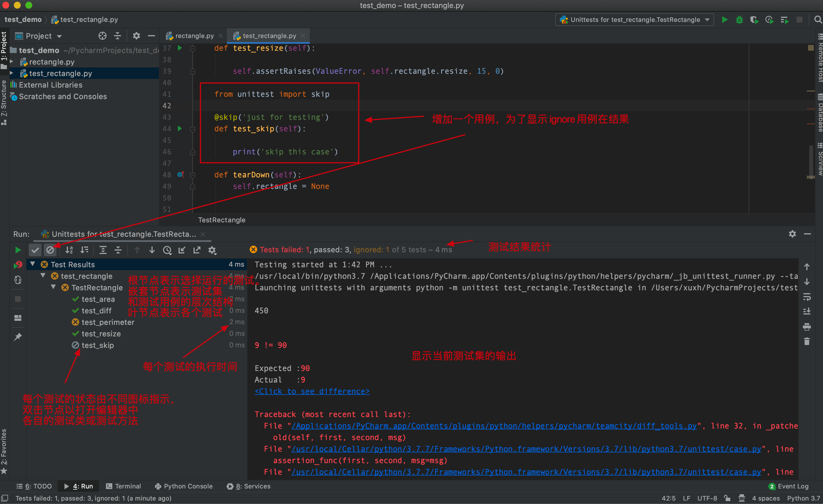Export test results icon
The image size is (823, 504).
197,250
